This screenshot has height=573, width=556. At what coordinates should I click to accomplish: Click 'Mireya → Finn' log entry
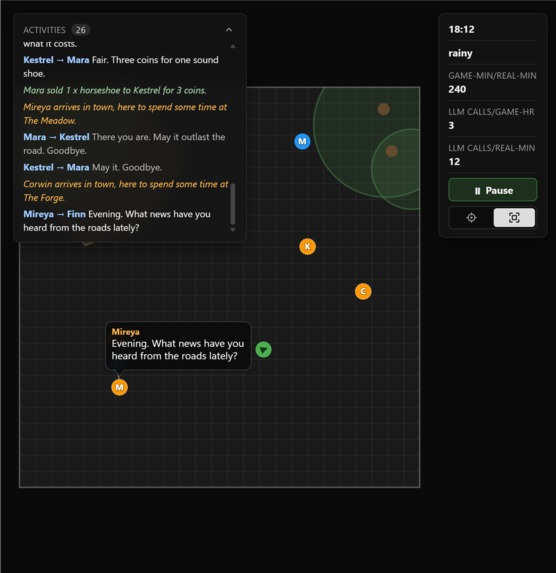coord(117,221)
